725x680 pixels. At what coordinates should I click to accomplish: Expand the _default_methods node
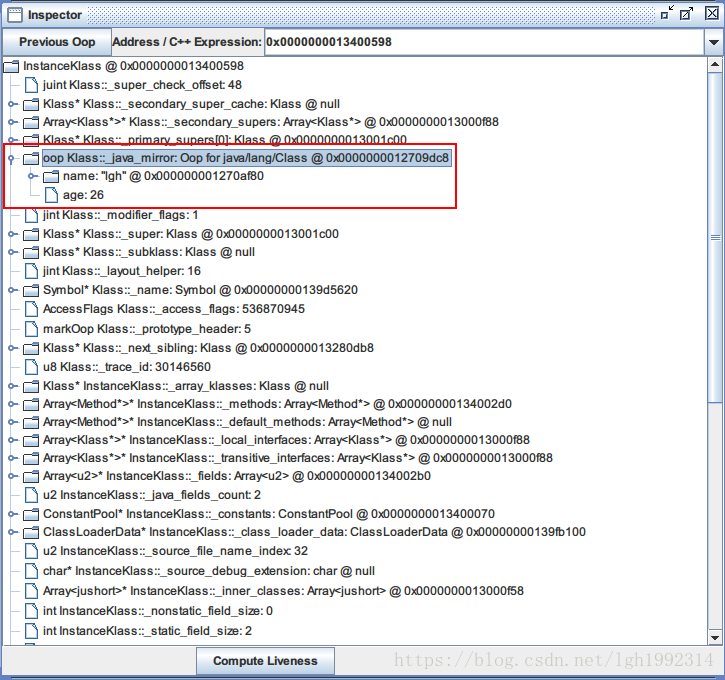point(12,422)
